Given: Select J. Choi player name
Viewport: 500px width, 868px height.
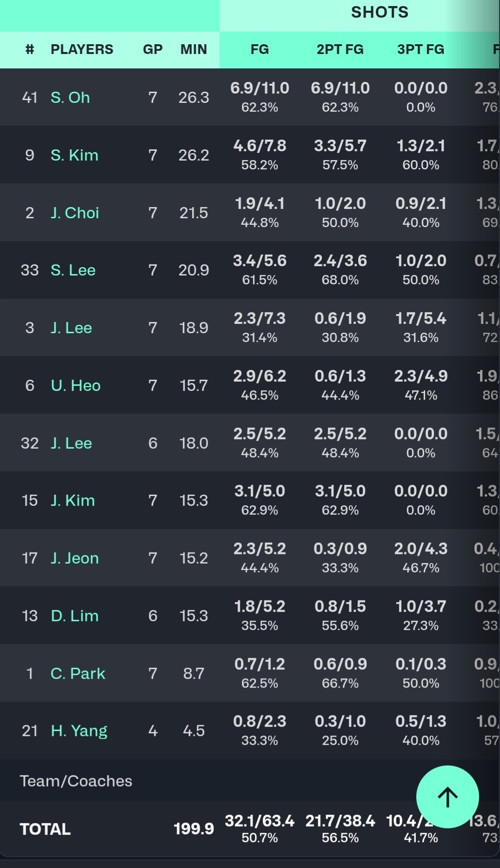Looking at the screenshot, I should click(x=75, y=213).
